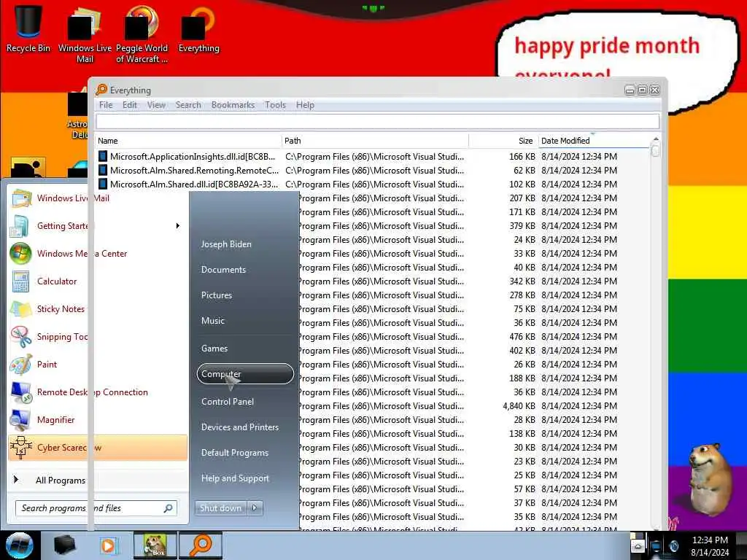Viewport: 747px width, 560px height.
Task: Open Pictures from Start menu
Action: coord(217,295)
